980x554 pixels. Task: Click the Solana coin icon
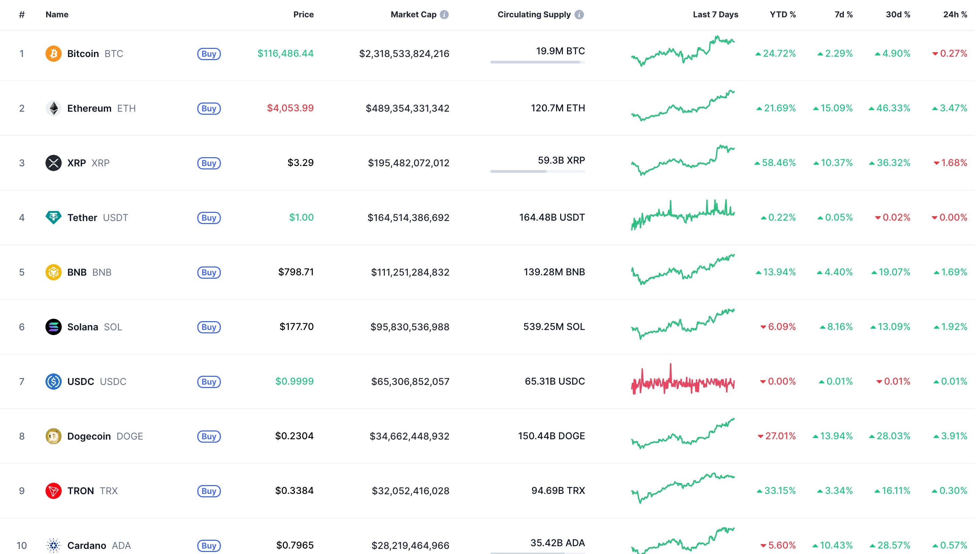click(53, 327)
